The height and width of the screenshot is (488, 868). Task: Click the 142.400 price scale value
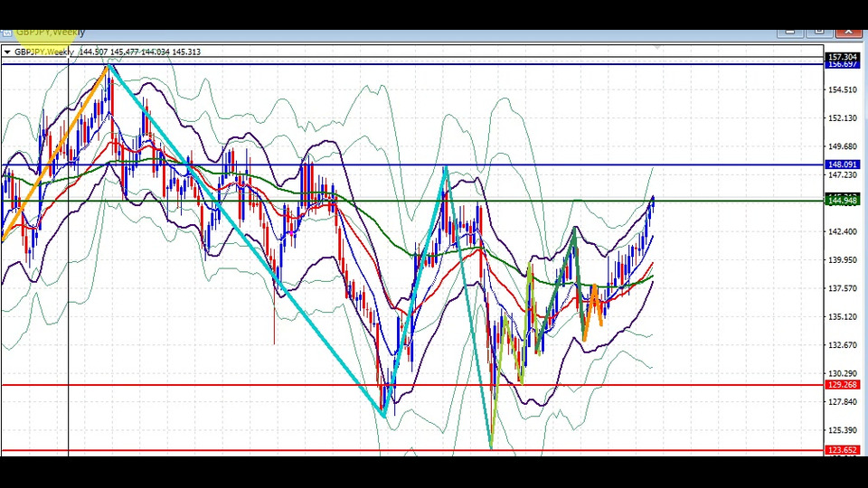843,231
